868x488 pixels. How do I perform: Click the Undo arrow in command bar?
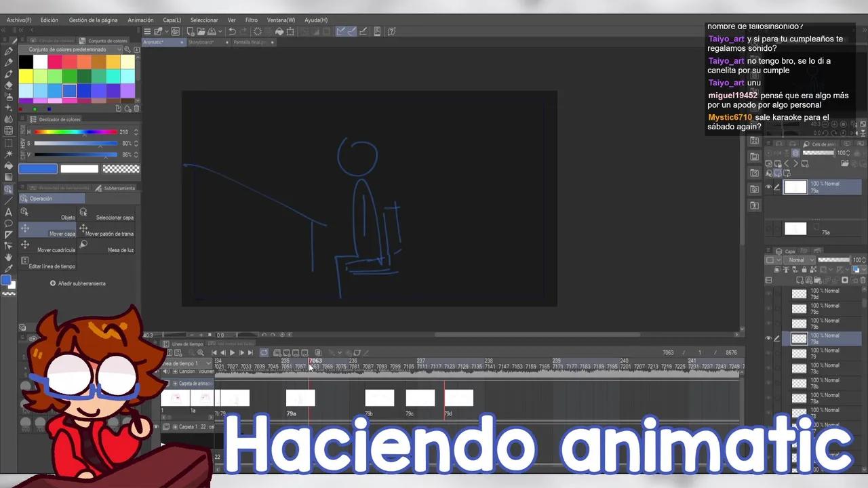[232, 31]
